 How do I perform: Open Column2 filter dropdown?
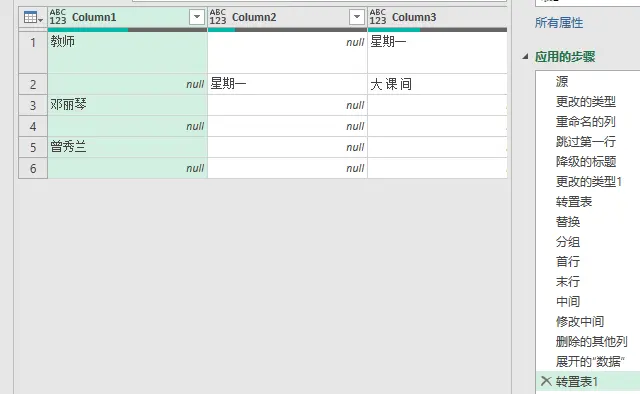coord(357,17)
